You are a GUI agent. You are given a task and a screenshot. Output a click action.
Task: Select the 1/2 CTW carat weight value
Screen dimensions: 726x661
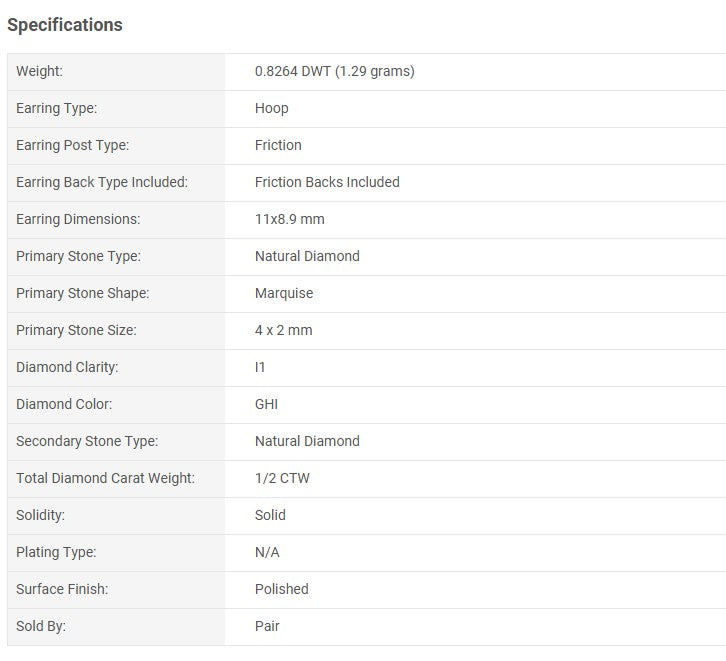[282, 478]
